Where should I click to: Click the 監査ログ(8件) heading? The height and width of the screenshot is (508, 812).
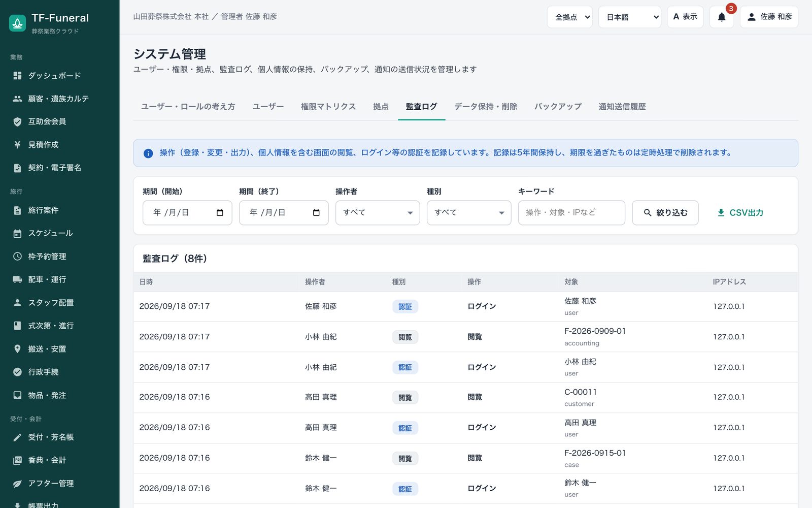[x=175, y=259]
